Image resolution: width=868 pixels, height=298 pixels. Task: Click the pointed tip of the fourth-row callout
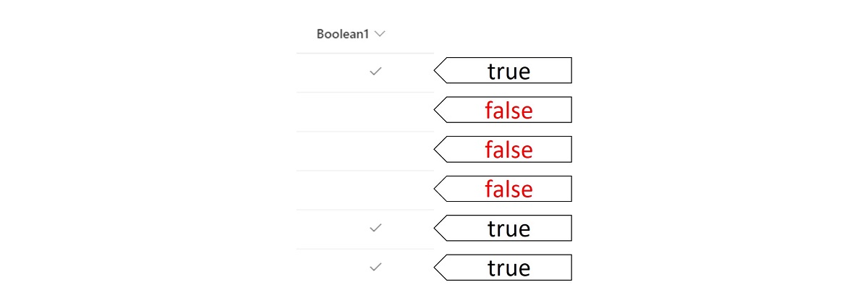(x=436, y=189)
